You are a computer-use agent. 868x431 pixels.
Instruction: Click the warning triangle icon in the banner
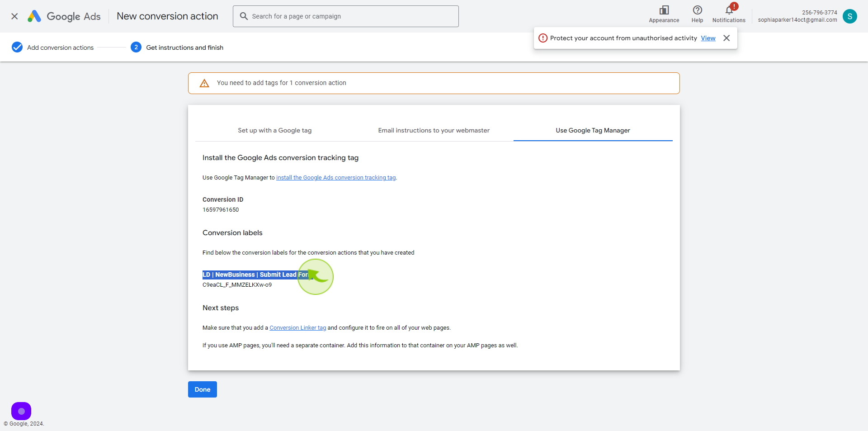pyautogui.click(x=204, y=83)
